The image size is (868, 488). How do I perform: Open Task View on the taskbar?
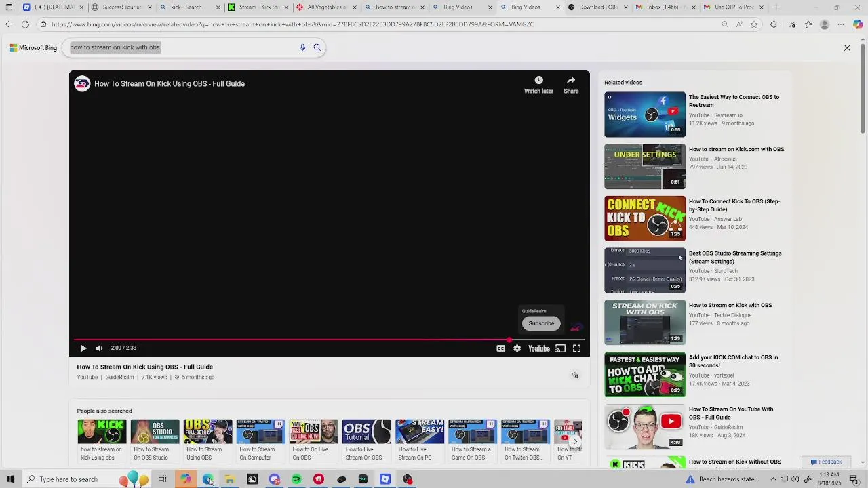pyautogui.click(x=163, y=479)
